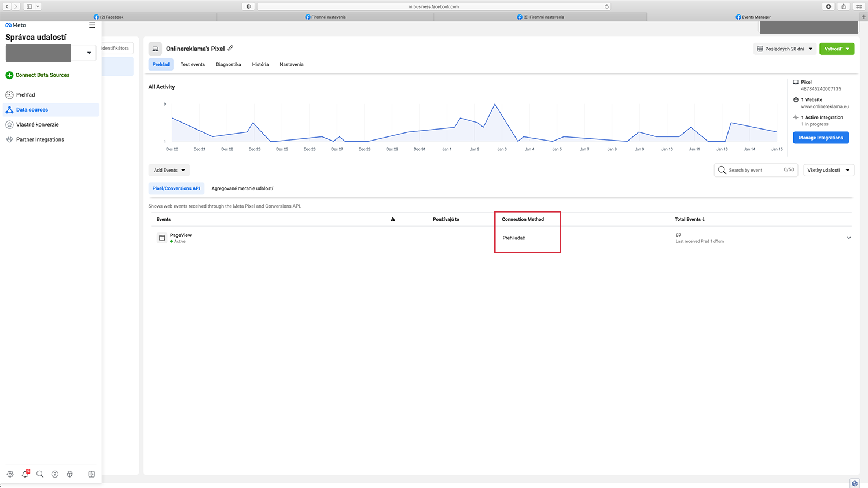Click the Meta logo
Viewport: 868px width, 488px height.
point(16,25)
